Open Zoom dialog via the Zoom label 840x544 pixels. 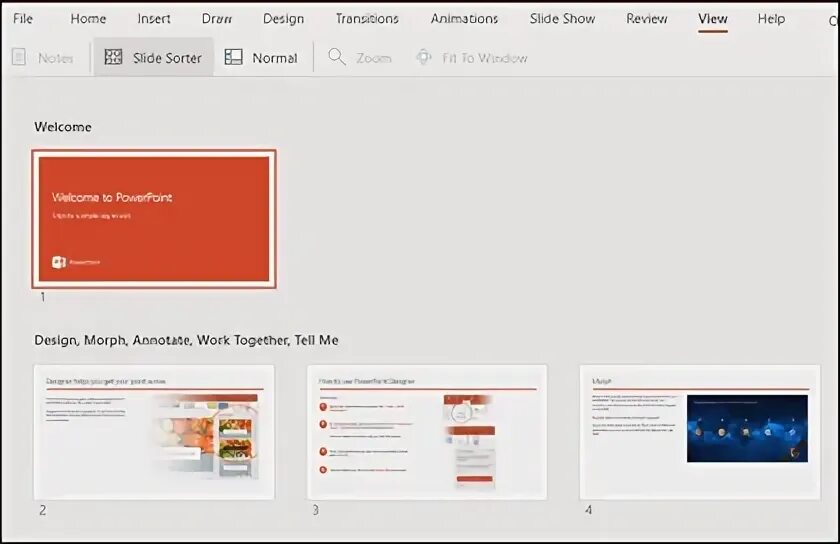tap(374, 58)
